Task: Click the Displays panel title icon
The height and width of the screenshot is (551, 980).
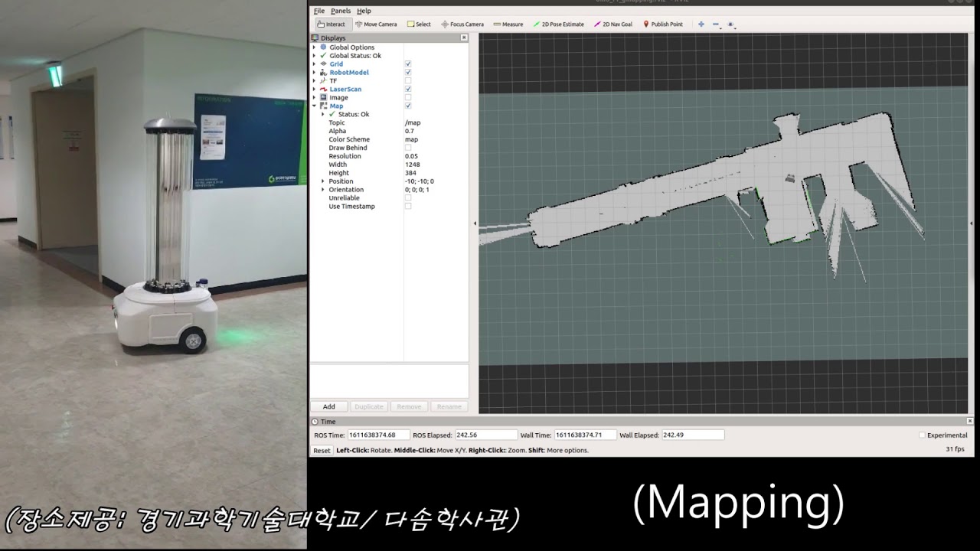Action: (x=315, y=37)
